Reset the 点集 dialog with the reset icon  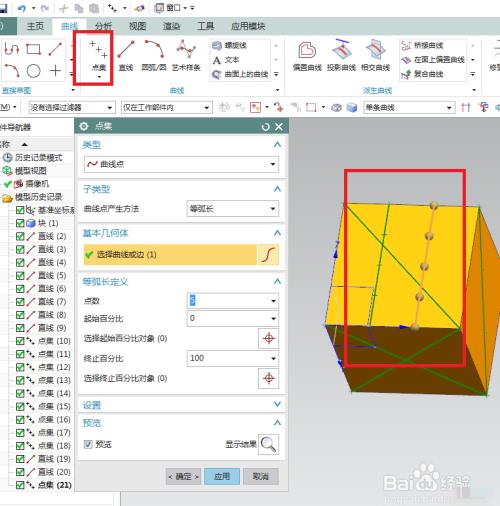click(x=265, y=127)
